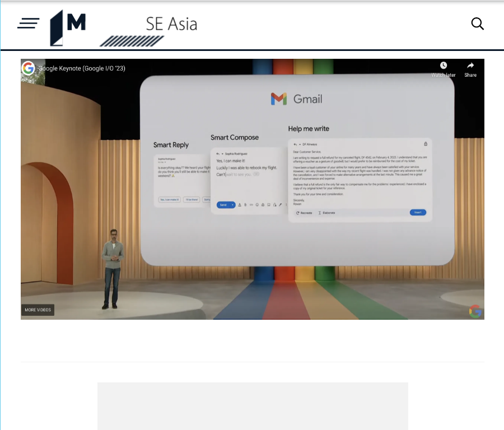Share the Google Keynote video
The image size is (504, 430).
click(x=470, y=69)
